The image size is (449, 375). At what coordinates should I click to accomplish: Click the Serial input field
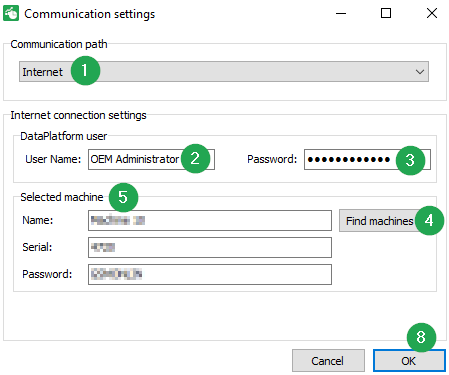click(x=210, y=247)
